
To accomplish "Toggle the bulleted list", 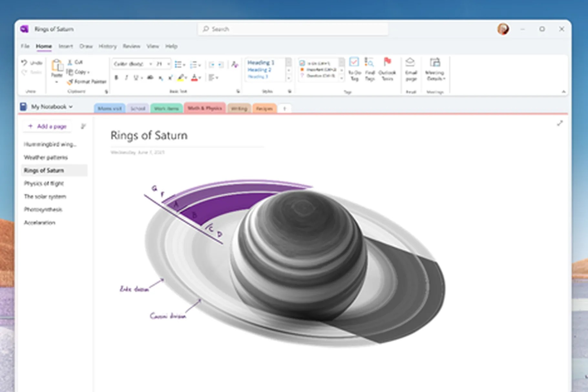I will coord(178,64).
